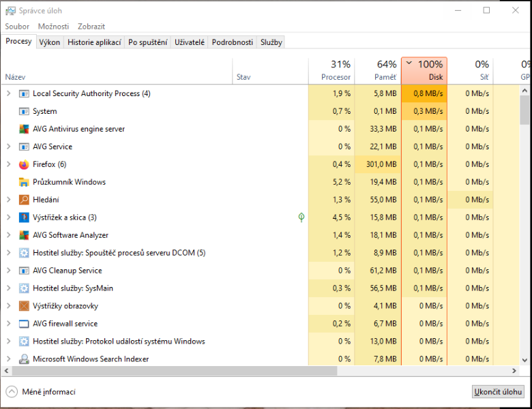
Task: Click the Hledání magnifier icon
Action: (24, 200)
